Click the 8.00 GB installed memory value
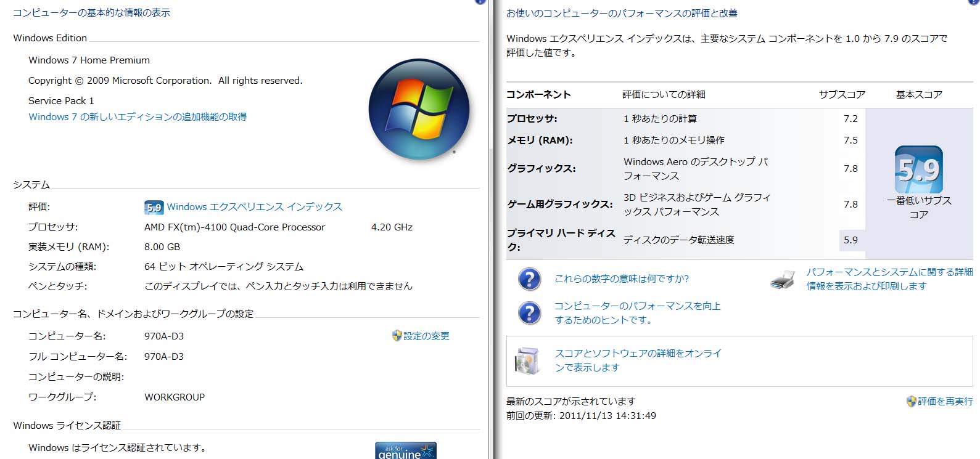 tap(162, 247)
